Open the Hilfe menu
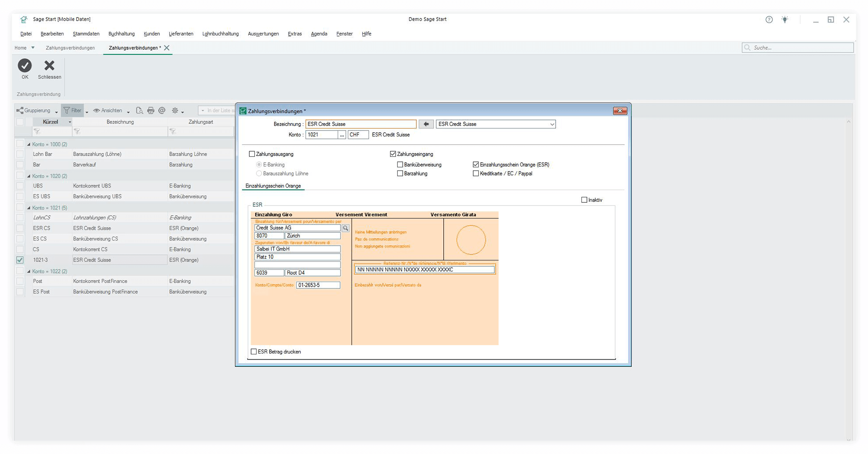 pos(367,34)
